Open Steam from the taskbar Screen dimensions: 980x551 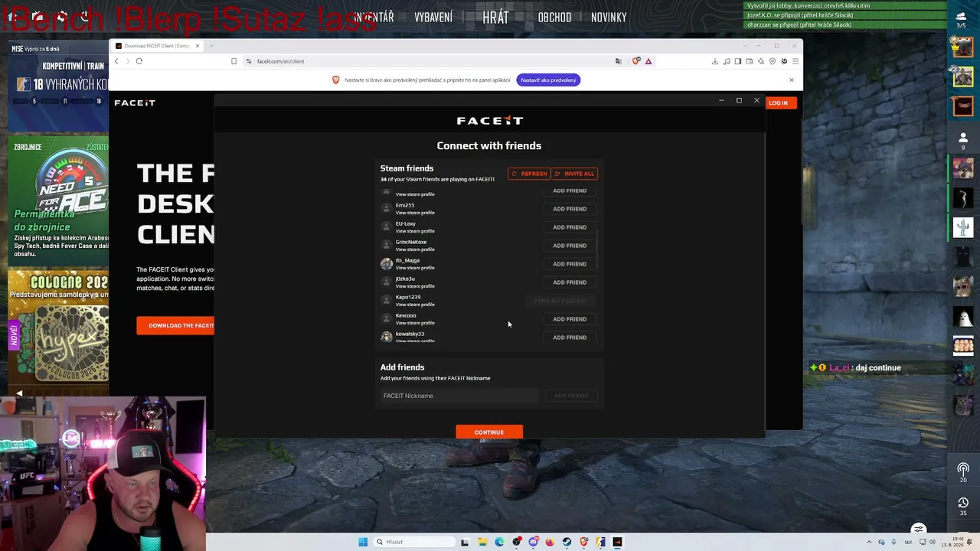click(567, 542)
